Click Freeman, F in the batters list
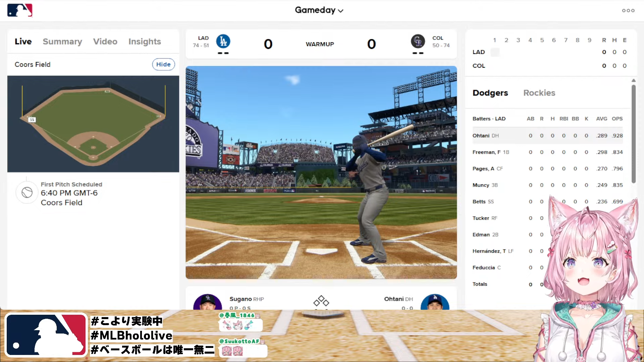This screenshot has height=362, width=644. 486,152
